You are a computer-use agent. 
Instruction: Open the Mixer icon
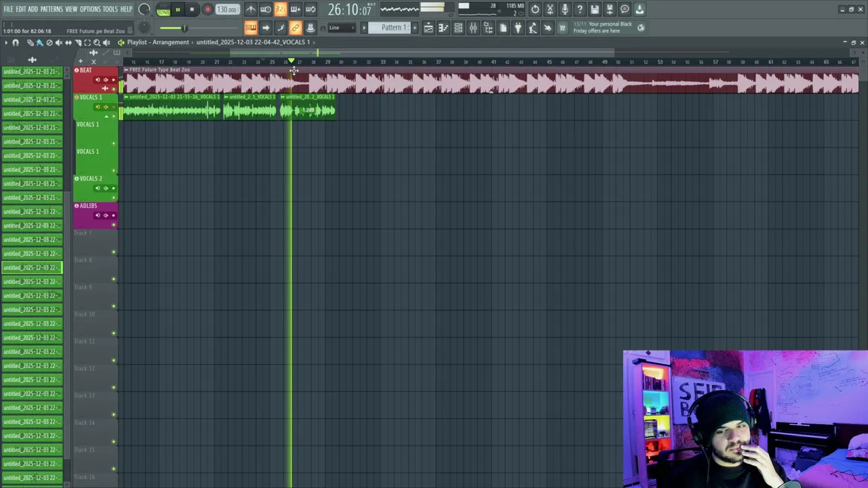(473, 28)
